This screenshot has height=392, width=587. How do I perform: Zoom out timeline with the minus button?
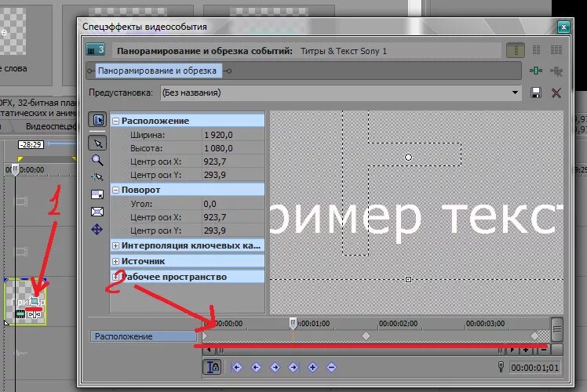(x=544, y=350)
